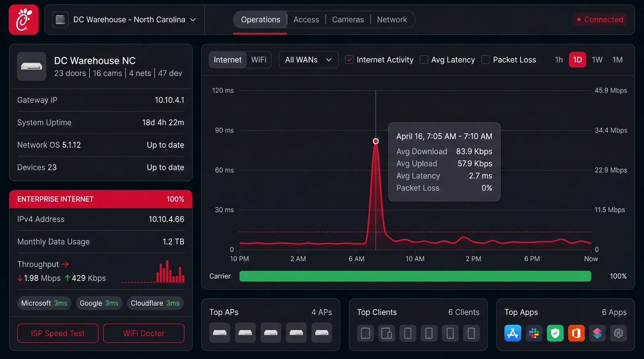Click the 4 APs count label
The image size is (644, 359).
coord(322,312)
